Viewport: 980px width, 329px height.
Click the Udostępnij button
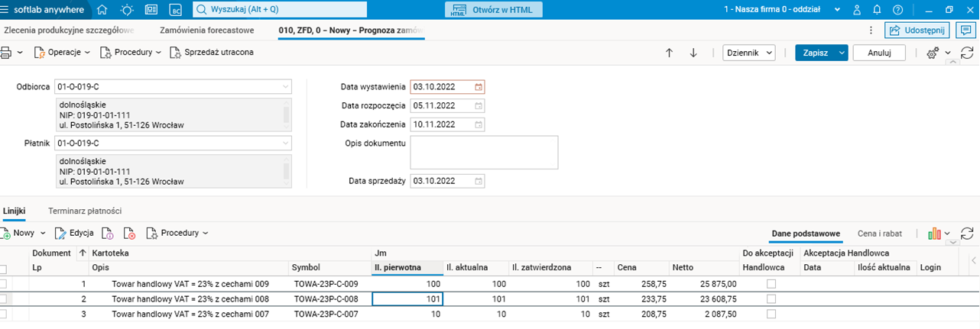[x=917, y=30]
